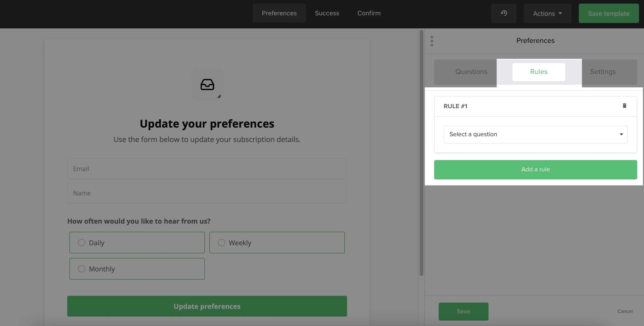
Task: Switch to the Settings tab
Action: click(x=603, y=72)
